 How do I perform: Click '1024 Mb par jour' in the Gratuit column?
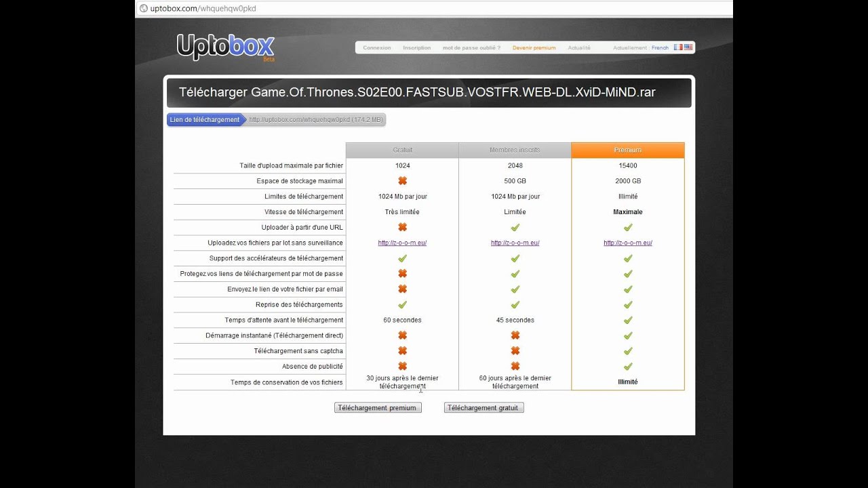pos(402,197)
